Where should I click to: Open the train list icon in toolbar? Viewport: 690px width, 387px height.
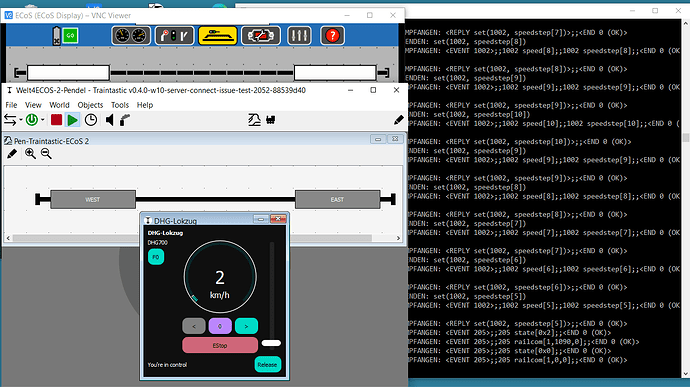271,120
